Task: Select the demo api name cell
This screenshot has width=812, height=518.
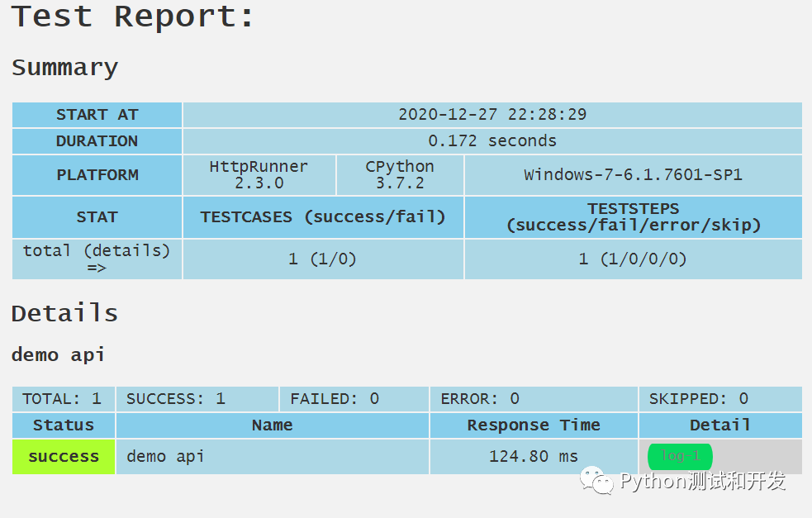Action: pyautogui.click(x=165, y=456)
